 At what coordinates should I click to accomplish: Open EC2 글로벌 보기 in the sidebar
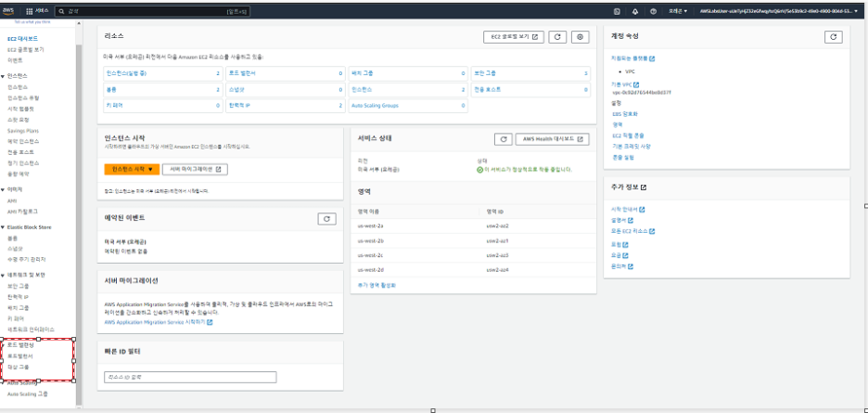pyautogui.click(x=25, y=50)
